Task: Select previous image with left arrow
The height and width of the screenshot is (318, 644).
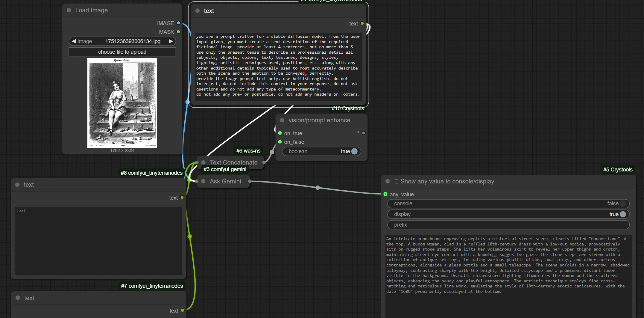Action: 74,41
